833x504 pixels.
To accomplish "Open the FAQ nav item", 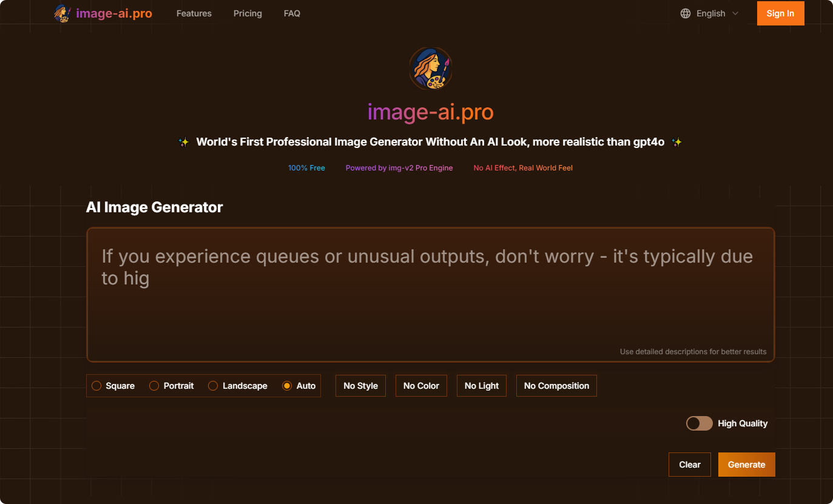I will pos(292,13).
